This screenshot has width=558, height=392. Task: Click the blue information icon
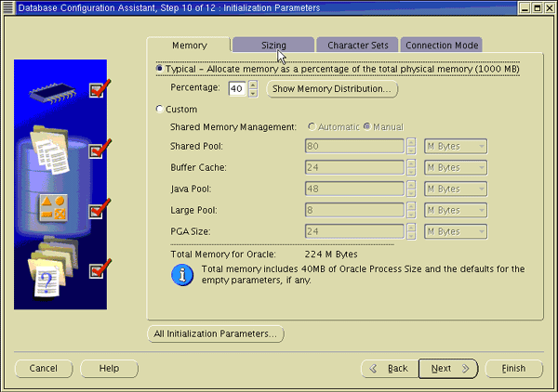[x=182, y=275]
